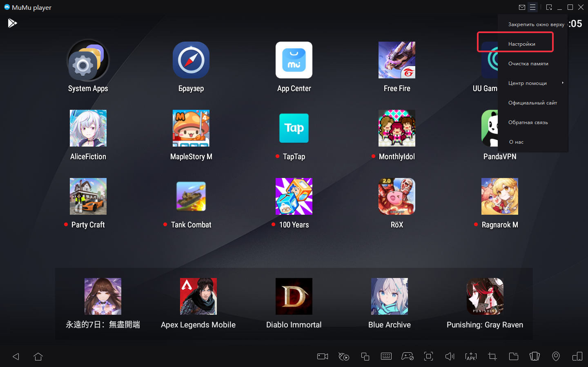Viewport: 588px width, 367px height.
Task: Open Punishing: Gray Raven recommended thumbnail
Action: click(x=485, y=296)
